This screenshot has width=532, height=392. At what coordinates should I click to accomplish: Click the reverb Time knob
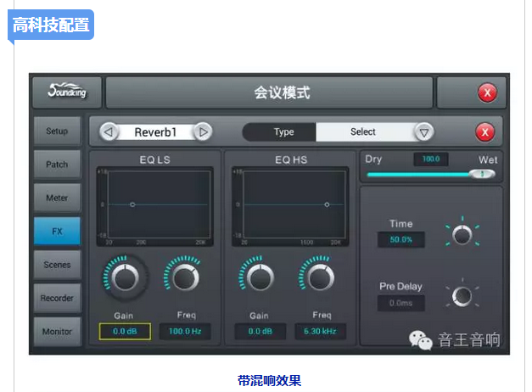[462, 235]
